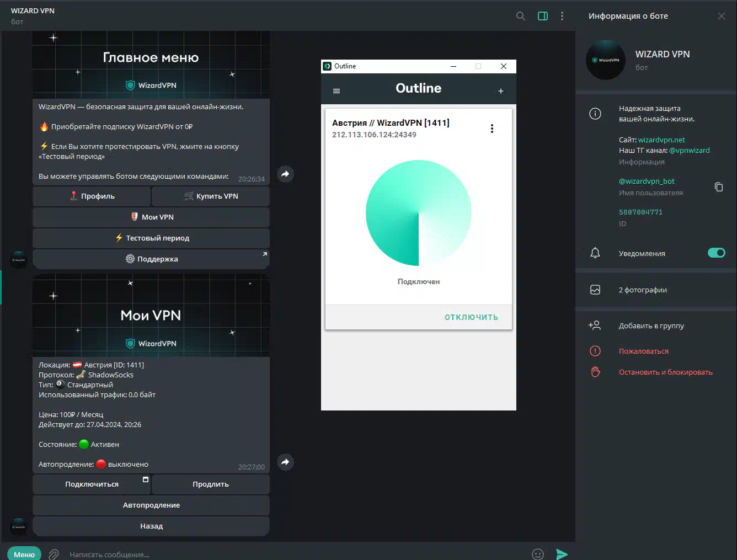
Task: Open Outline hamburger menu
Action: coord(337,91)
